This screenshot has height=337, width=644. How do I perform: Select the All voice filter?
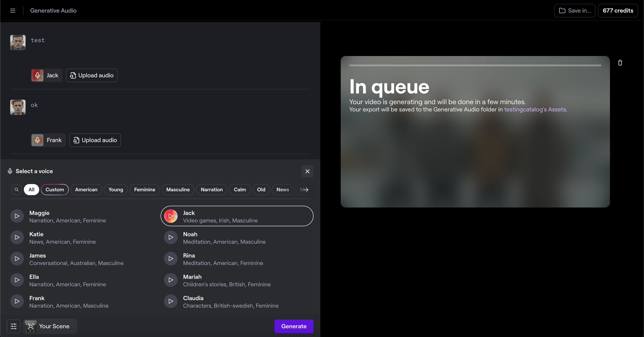point(31,190)
